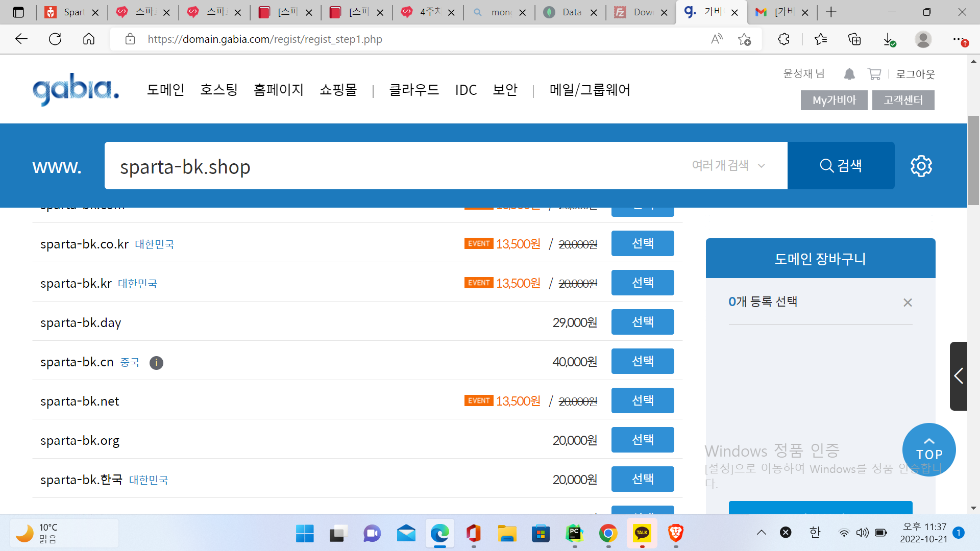Click the page vertical scrollbar thumb
This screenshot has width=980, height=551.
(x=973, y=160)
